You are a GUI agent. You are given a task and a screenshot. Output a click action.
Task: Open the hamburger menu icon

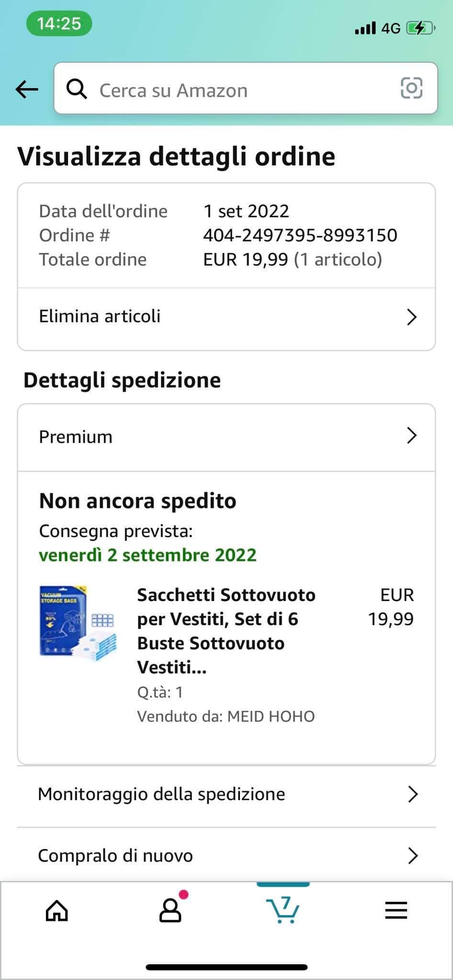pos(396,910)
